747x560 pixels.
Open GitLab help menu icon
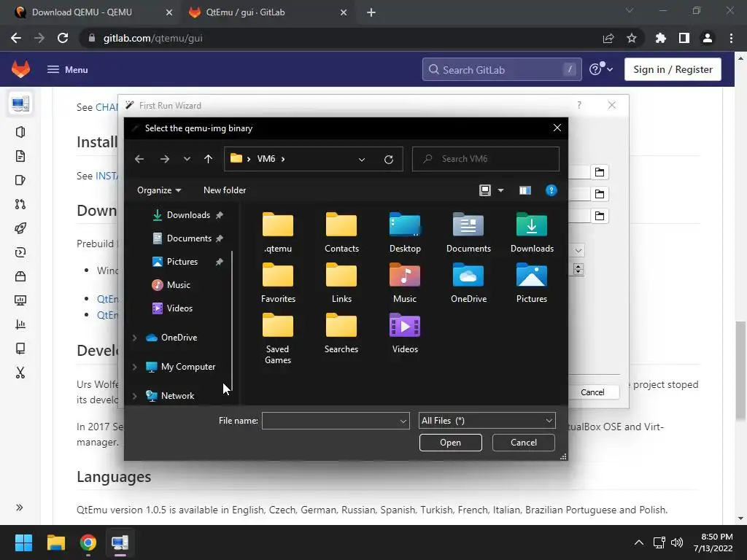(601, 69)
